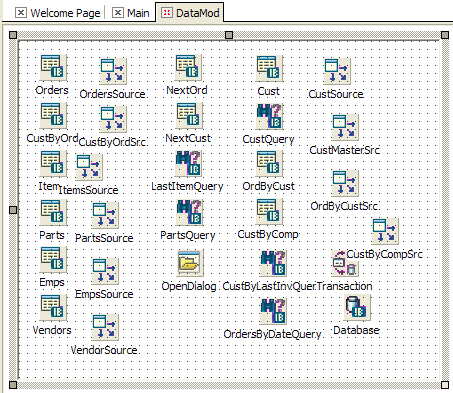The width and height of the screenshot is (453, 393).
Task: Close the DataMod tab via its X
Action: [x=167, y=13]
